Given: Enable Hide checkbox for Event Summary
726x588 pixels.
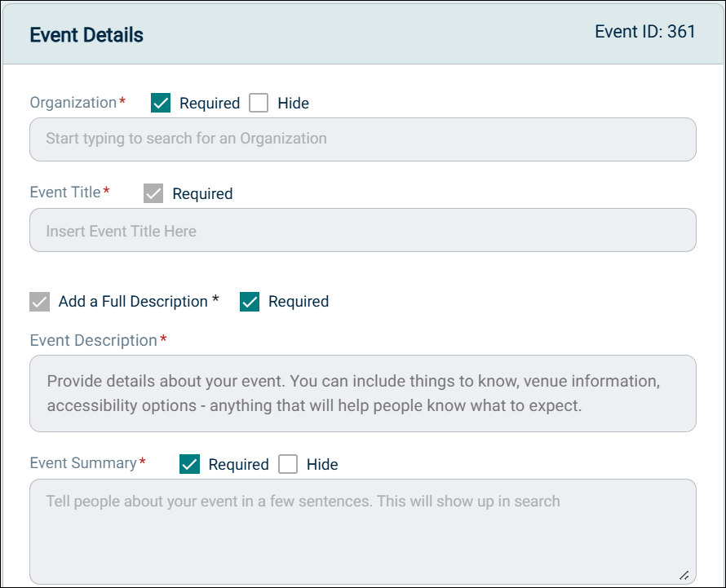Looking at the screenshot, I should tap(288, 464).
